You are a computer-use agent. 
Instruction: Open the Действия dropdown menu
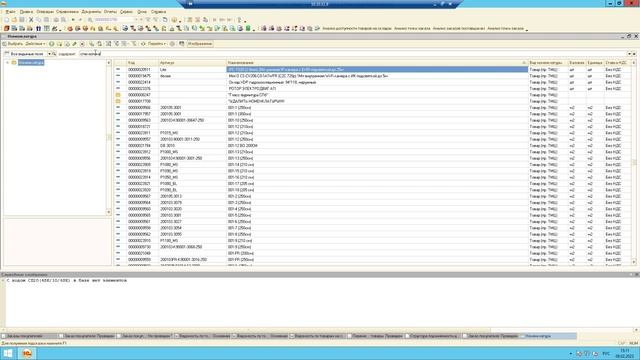point(35,44)
